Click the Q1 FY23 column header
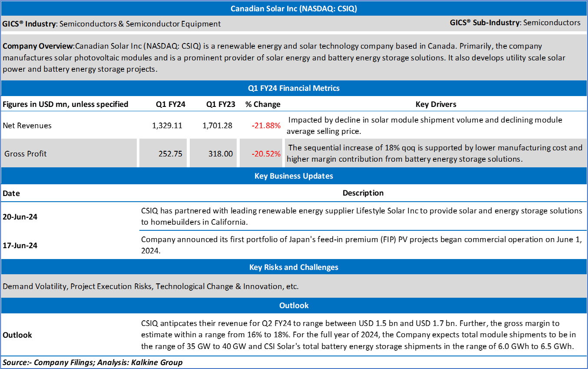588x369 pixels. click(221, 104)
